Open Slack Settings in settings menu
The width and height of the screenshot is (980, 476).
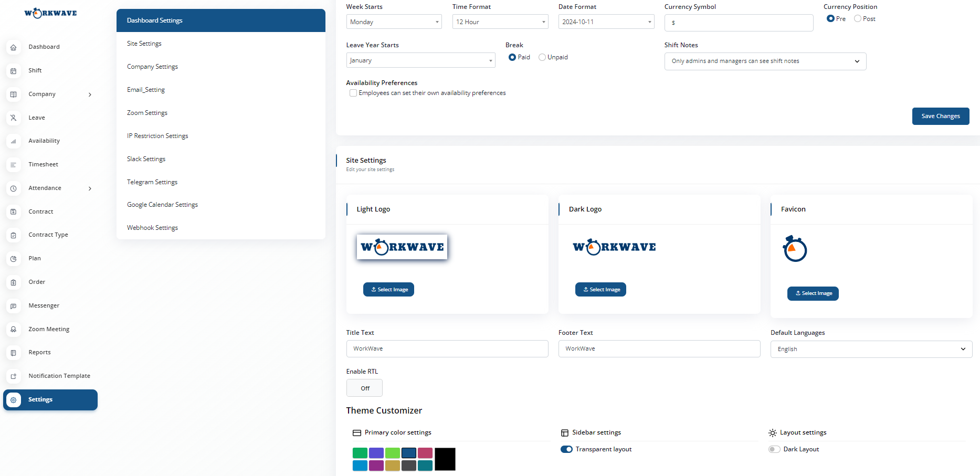pos(221,159)
